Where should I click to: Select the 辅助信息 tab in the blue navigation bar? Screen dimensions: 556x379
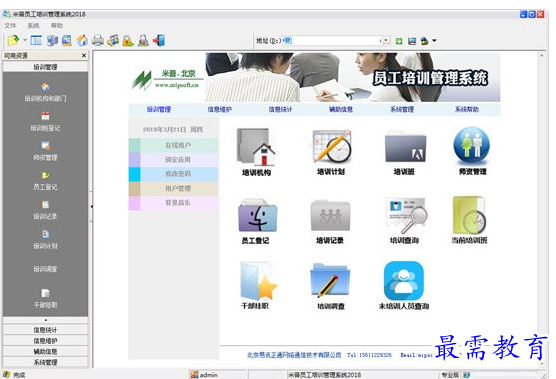341,110
